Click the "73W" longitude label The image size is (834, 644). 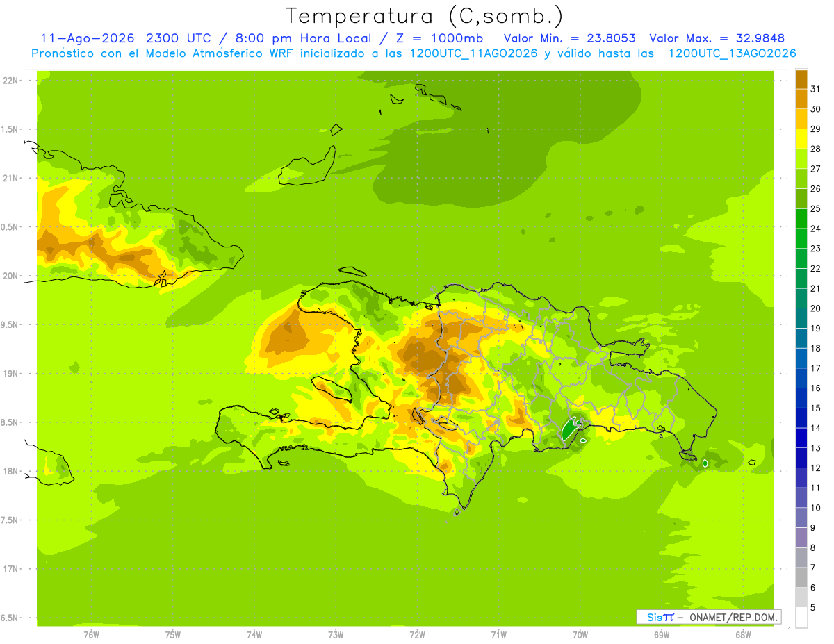click(336, 635)
